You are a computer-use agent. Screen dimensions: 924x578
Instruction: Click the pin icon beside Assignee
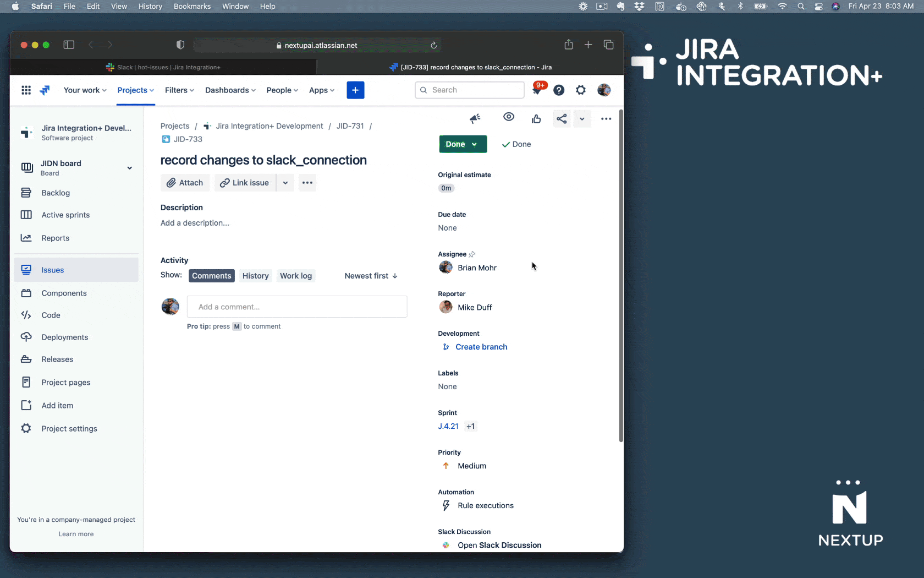click(472, 254)
